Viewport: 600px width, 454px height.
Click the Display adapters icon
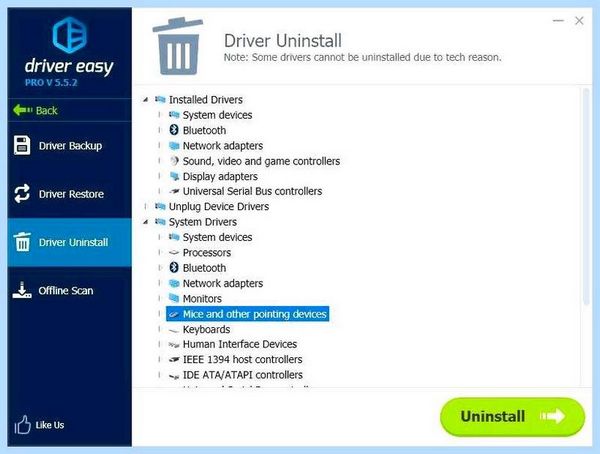click(x=174, y=176)
